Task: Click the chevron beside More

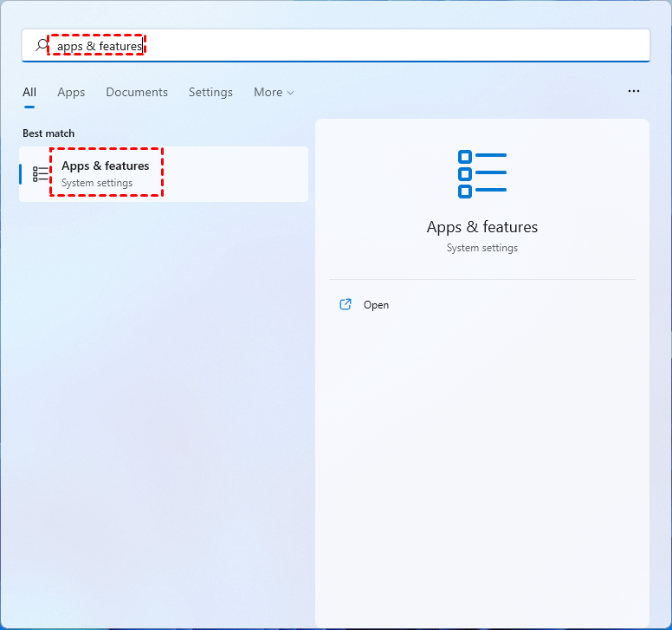Action: pos(291,93)
